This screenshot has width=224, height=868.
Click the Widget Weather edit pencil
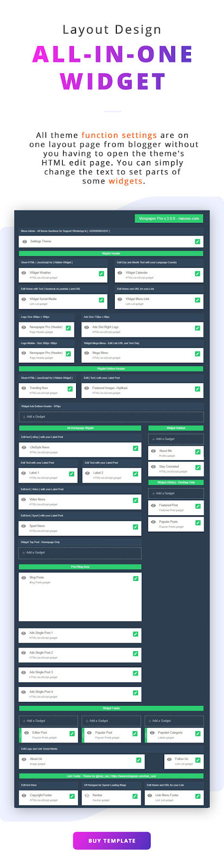(x=102, y=273)
